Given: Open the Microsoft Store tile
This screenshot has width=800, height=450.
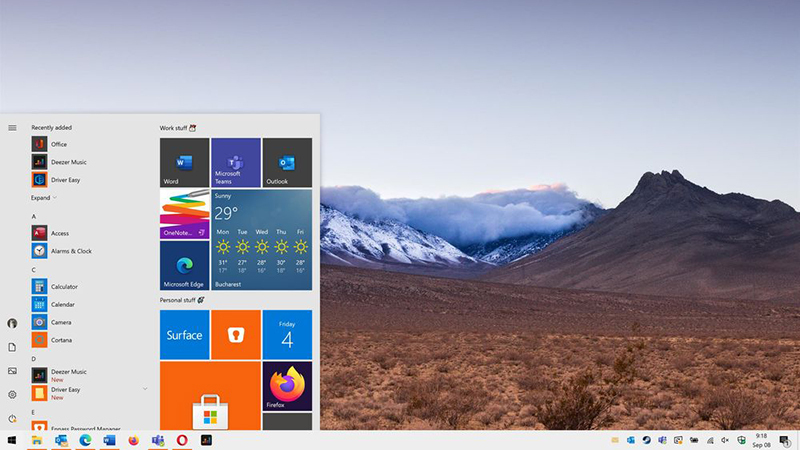Looking at the screenshot, I should (210, 396).
